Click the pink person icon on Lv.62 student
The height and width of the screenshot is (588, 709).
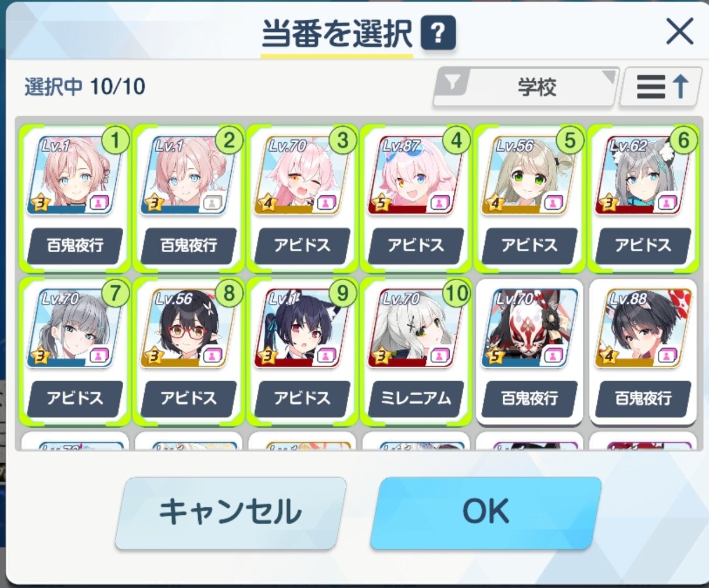667,203
